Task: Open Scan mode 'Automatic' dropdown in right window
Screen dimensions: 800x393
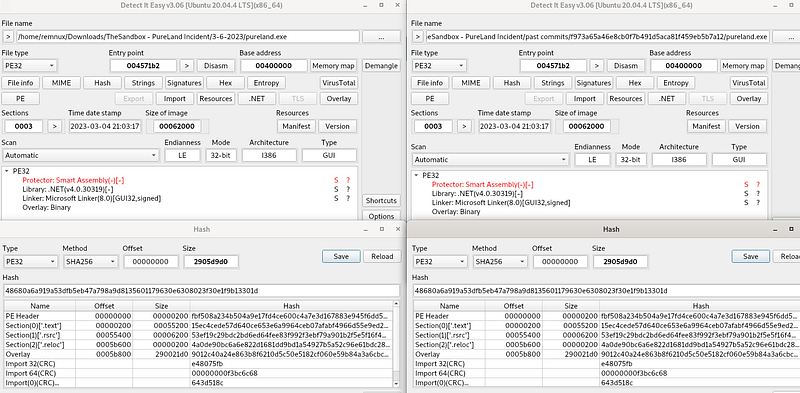Action: (490, 159)
